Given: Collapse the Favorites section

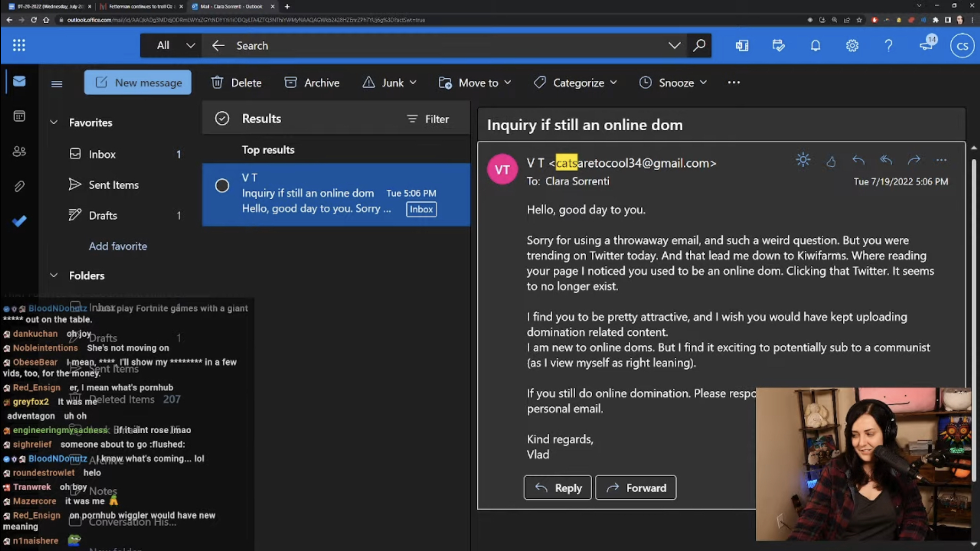Looking at the screenshot, I should (x=54, y=122).
